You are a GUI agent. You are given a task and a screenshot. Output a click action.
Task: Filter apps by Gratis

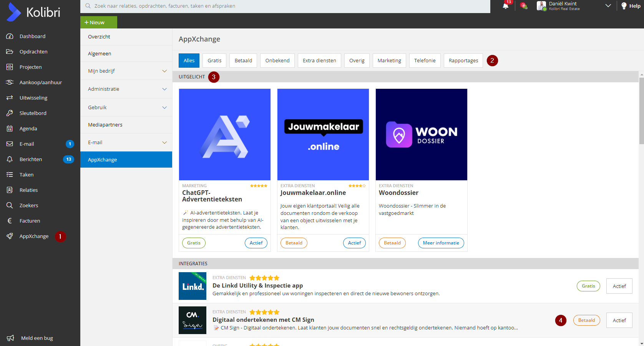point(214,60)
